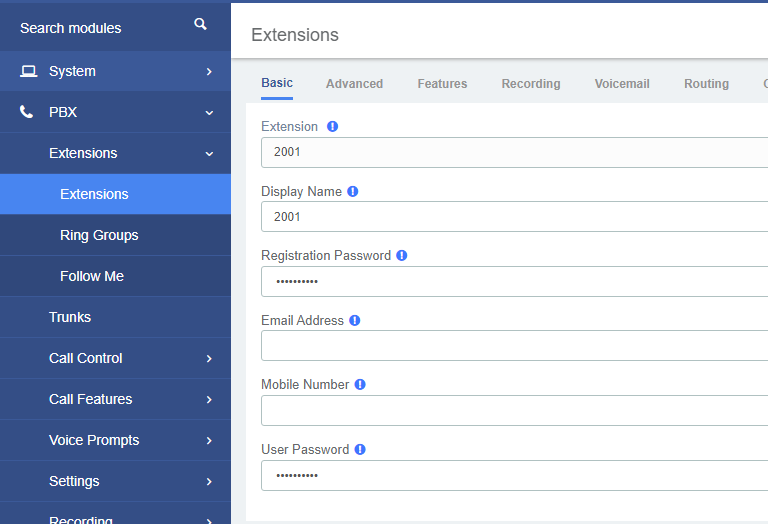768x524 pixels.
Task: Open the Settings sidebar menu
Action: coord(115,481)
